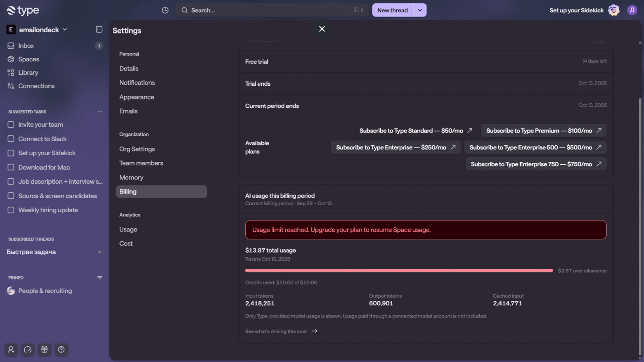The image size is (644, 362).
Task: Check the Download for Mac task
Action: pyautogui.click(x=11, y=168)
